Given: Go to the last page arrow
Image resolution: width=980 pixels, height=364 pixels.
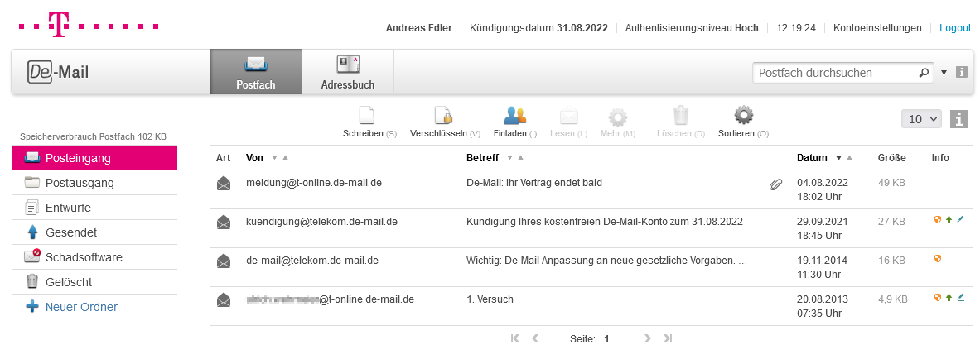Looking at the screenshot, I should [x=668, y=338].
